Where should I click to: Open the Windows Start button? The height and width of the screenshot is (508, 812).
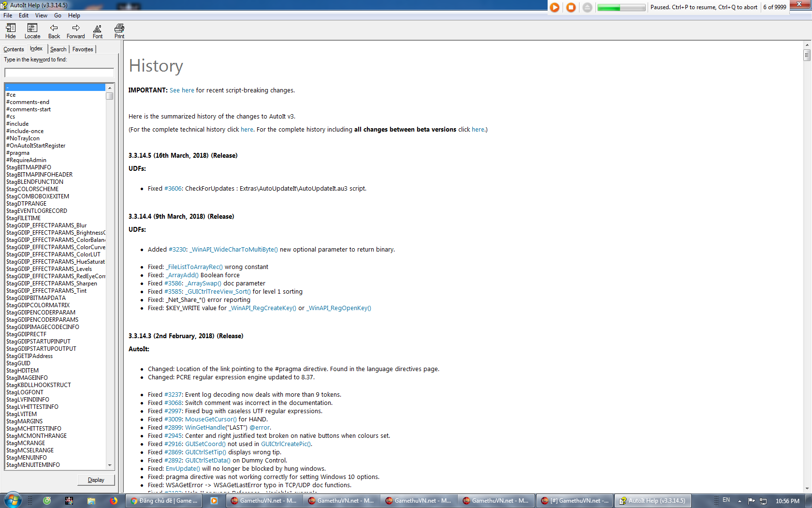12,500
